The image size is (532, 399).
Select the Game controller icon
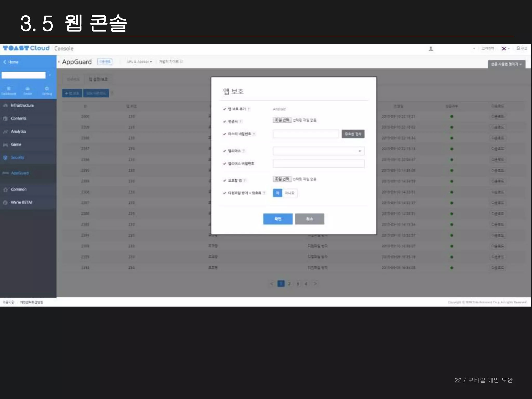pyautogui.click(x=5, y=145)
